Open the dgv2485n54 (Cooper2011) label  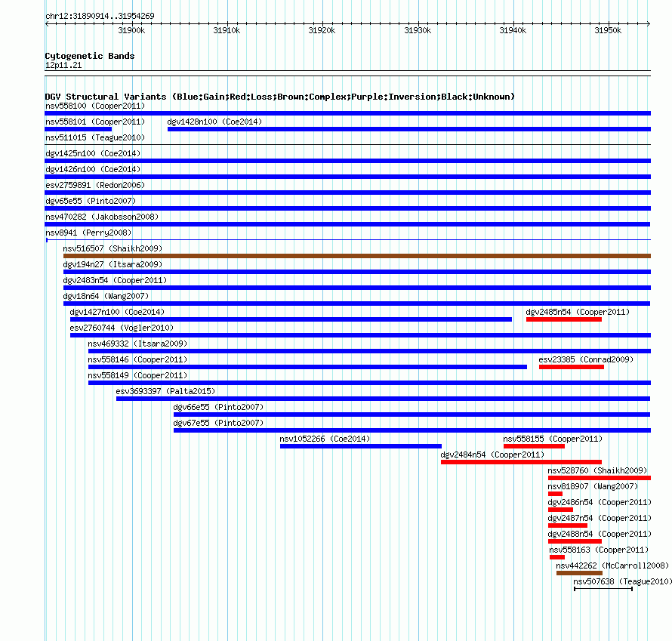coord(578,312)
